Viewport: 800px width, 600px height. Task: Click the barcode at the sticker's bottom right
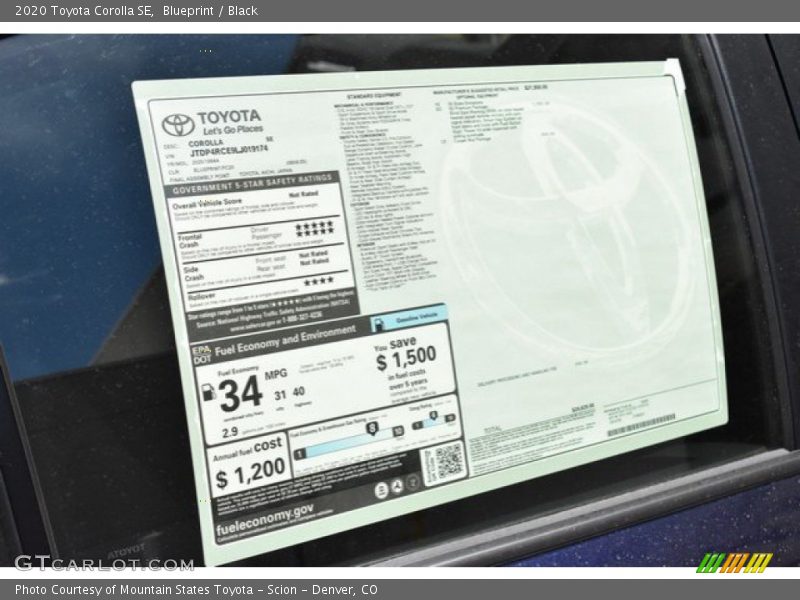tap(642, 427)
